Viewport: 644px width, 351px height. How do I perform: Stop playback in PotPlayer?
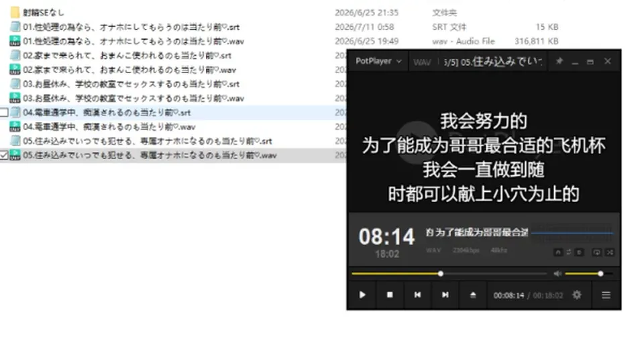click(x=390, y=295)
